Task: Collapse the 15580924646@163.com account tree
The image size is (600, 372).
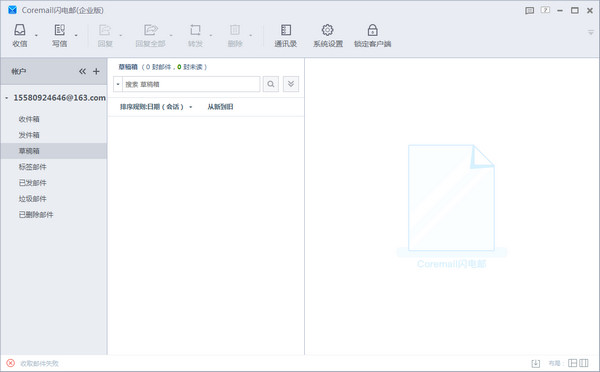Action: point(7,98)
